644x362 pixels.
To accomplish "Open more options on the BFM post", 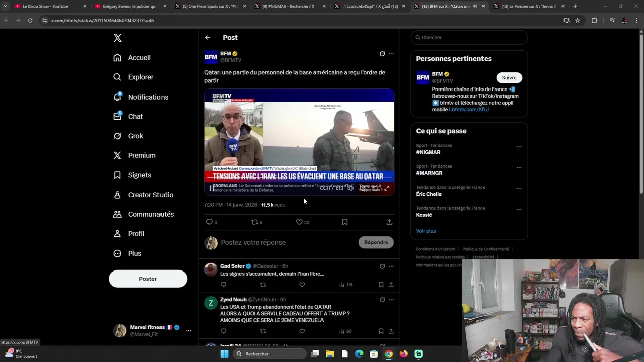I will pos(391,54).
